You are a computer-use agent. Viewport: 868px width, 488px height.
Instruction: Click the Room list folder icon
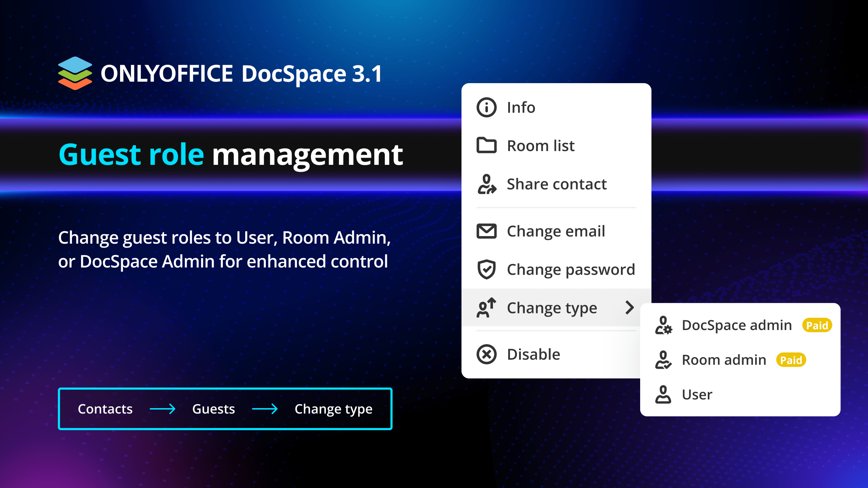point(486,146)
